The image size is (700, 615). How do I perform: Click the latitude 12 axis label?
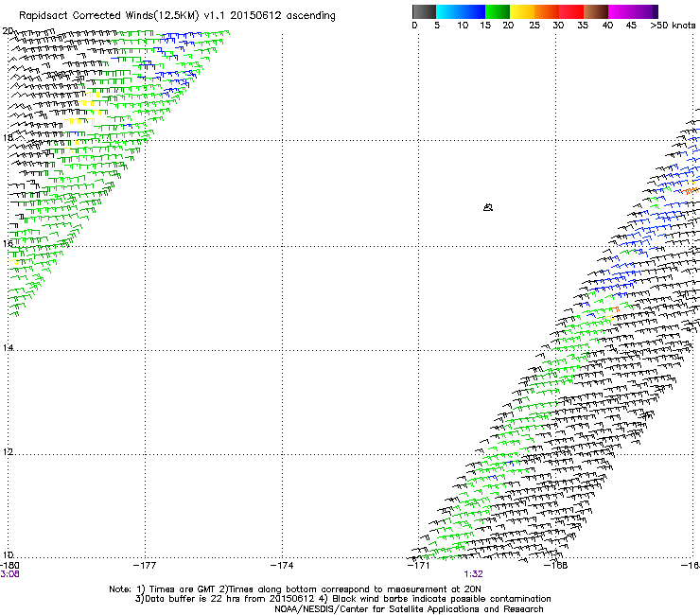click(x=8, y=452)
